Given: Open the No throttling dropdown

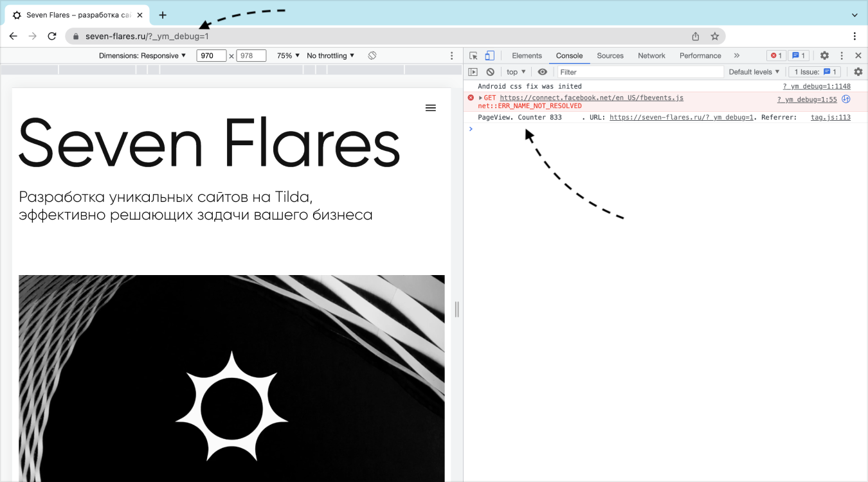Looking at the screenshot, I should pyautogui.click(x=330, y=56).
